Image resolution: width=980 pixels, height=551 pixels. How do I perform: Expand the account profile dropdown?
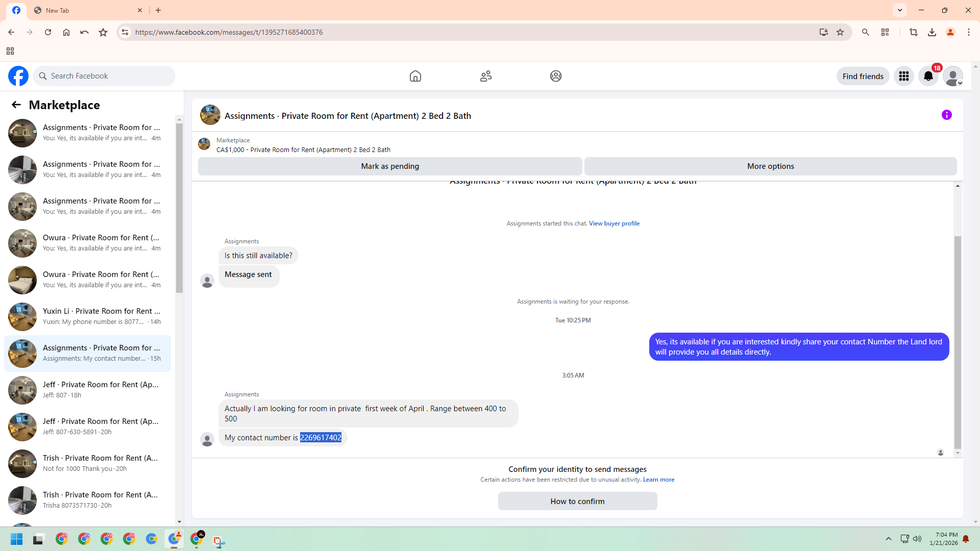(952, 76)
